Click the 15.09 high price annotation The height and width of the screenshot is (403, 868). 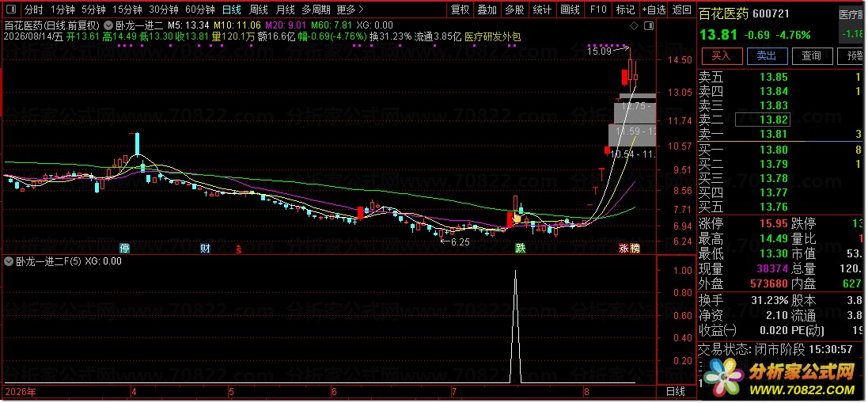(599, 51)
